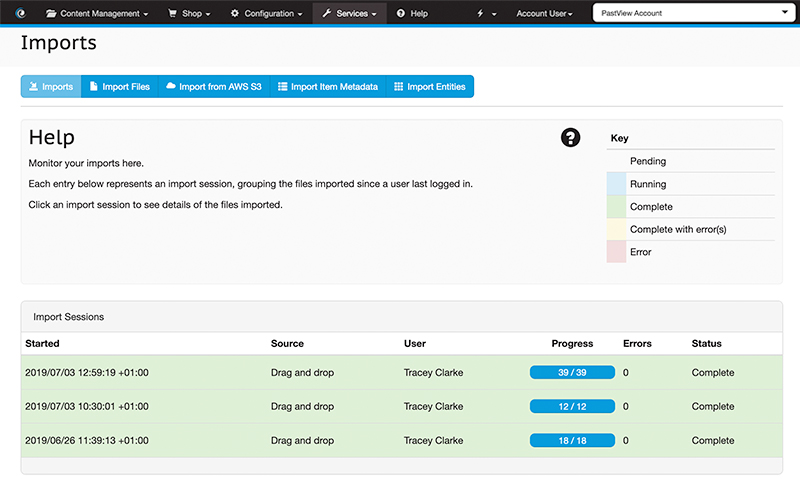
Task: Open the Content Management menu
Action: [97, 13]
